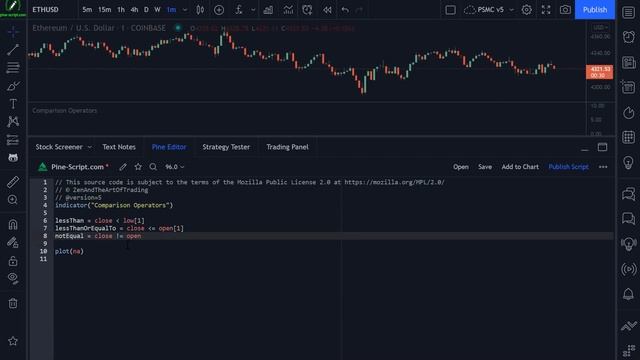The image size is (640, 360).
Task: Expand the indicators favorites dropdown arrow
Action: click(x=253, y=10)
